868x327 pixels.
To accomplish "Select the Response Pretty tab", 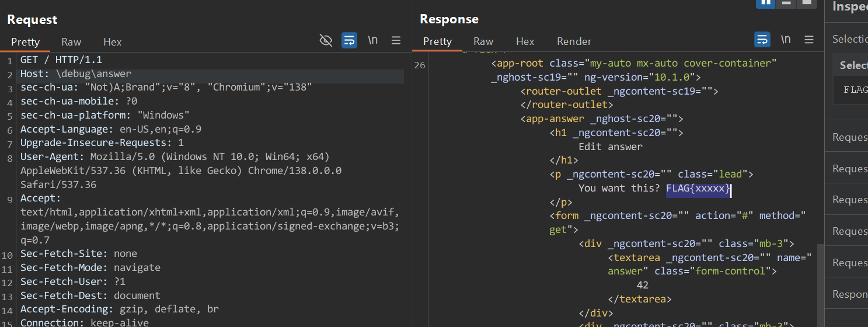I will pyautogui.click(x=437, y=41).
